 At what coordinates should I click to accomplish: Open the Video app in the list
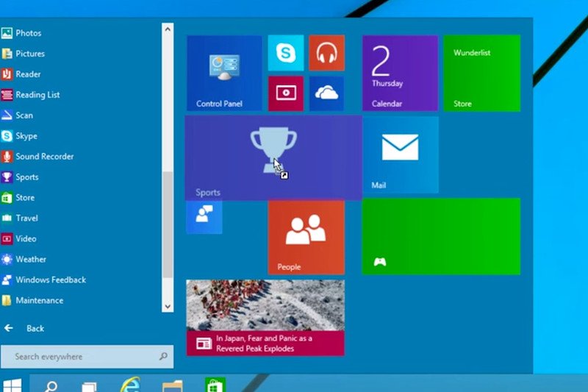(x=19, y=238)
